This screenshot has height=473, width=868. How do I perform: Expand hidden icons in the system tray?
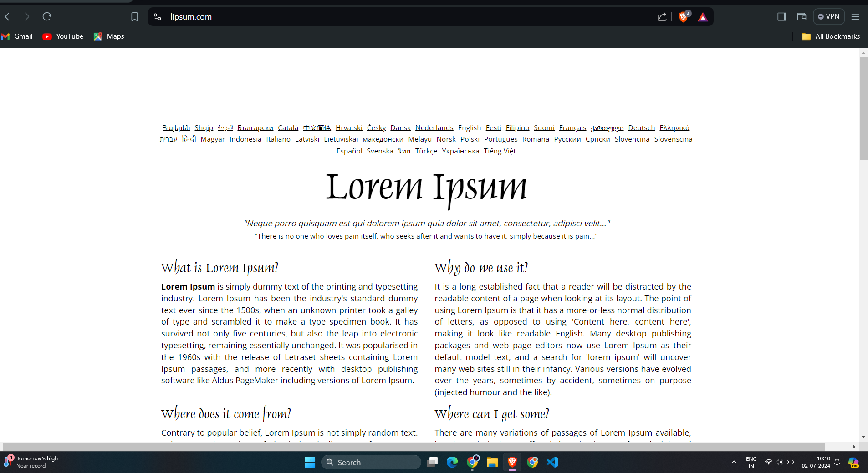tap(733, 462)
